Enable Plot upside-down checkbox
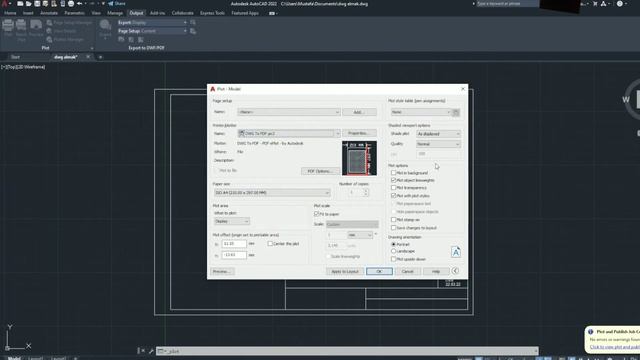The height and width of the screenshot is (360, 640). (x=393, y=259)
